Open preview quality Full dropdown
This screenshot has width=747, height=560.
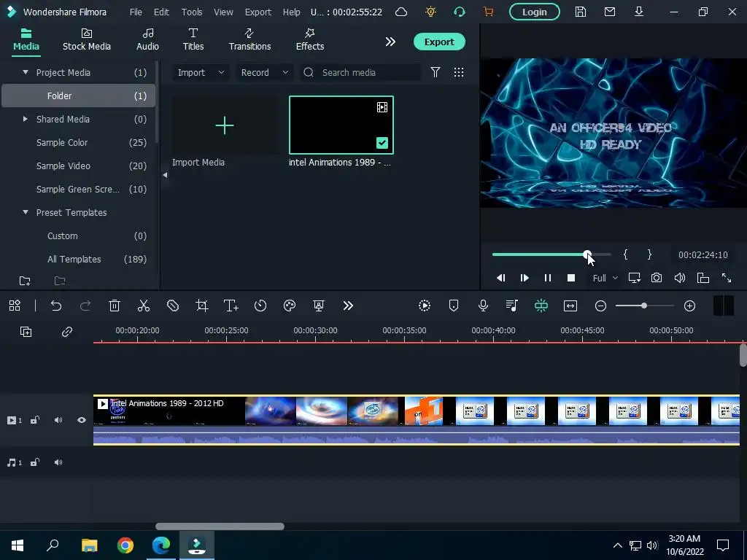[x=605, y=278]
